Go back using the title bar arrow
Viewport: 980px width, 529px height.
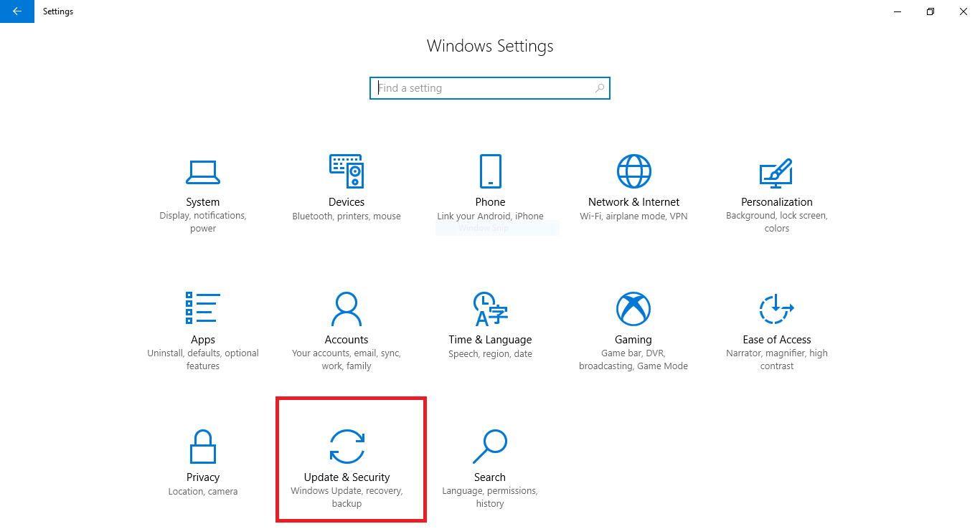point(17,11)
